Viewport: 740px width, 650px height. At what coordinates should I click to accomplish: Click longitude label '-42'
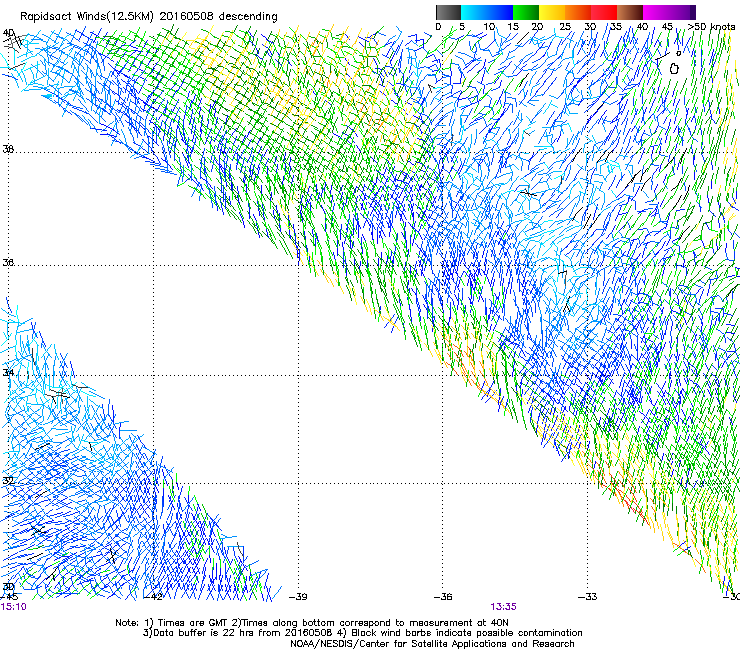(153, 597)
